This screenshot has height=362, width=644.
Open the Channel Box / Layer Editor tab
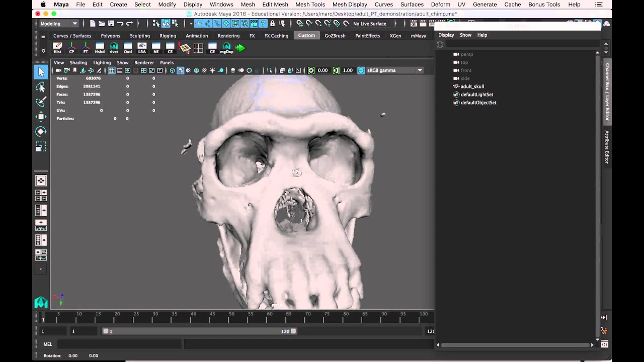[607, 92]
